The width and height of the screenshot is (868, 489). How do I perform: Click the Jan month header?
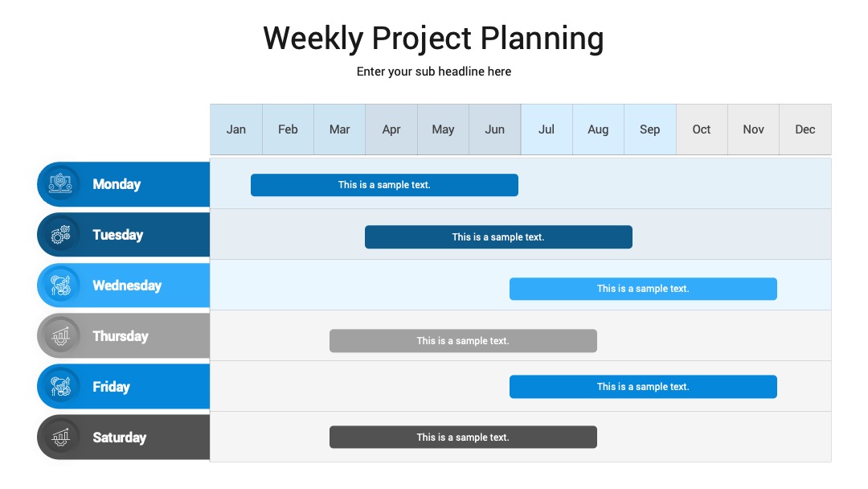pyautogui.click(x=235, y=129)
